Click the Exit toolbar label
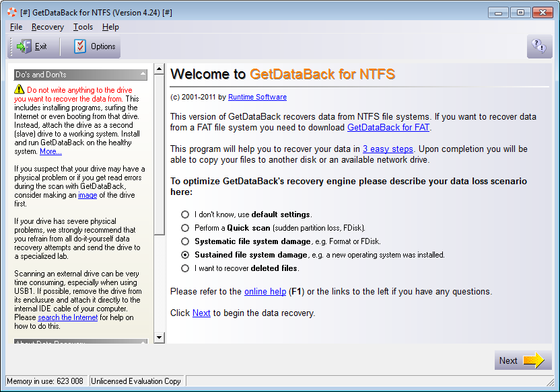Image resolution: width=560 pixels, height=392 pixels. coord(40,46)
